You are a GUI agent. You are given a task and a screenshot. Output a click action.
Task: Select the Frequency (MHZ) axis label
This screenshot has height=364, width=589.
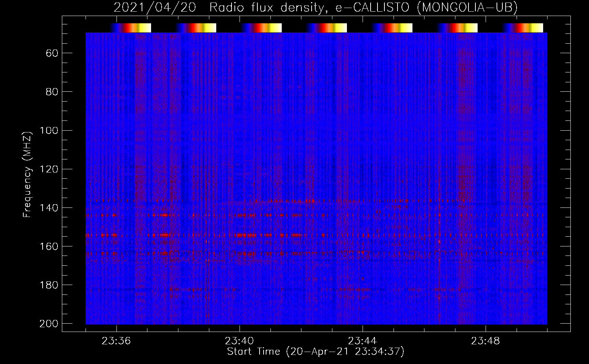click(x=27, y=174)
